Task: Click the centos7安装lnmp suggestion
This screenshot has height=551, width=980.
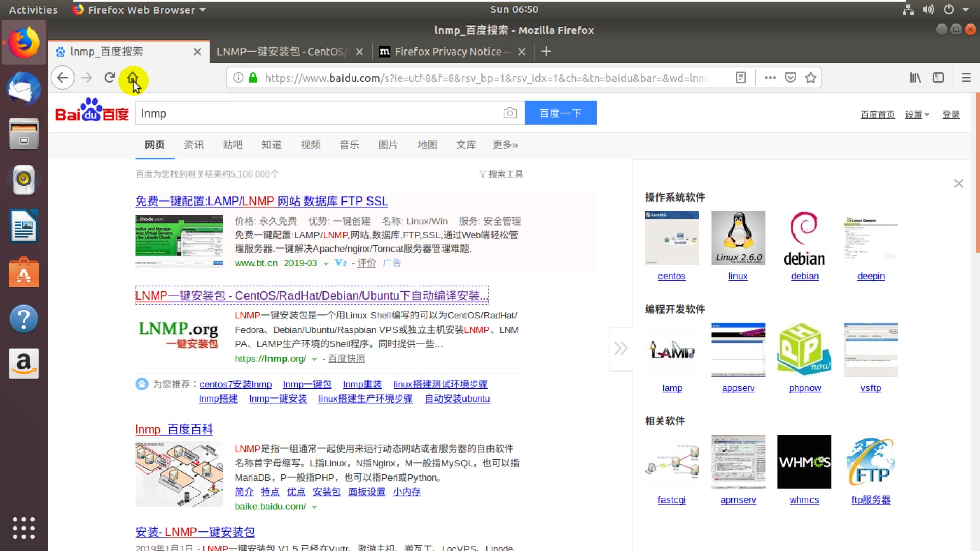Action: tap(235, 384)
